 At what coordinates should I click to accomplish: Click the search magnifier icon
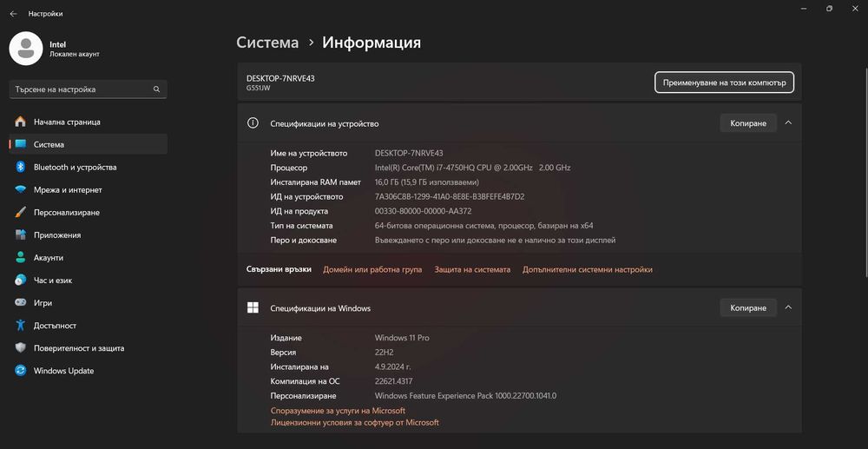click(x=156, y=89)
